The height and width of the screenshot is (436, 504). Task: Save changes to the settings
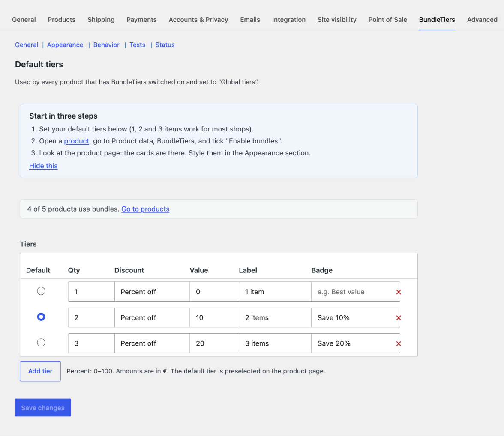(x=43, y=407)
